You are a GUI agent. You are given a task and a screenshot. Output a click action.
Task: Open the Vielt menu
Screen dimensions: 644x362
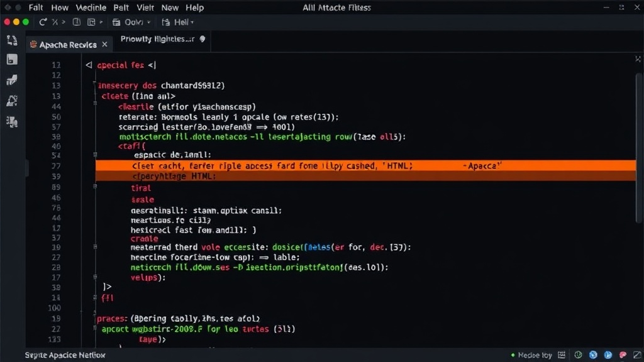[x=145, y=8]
